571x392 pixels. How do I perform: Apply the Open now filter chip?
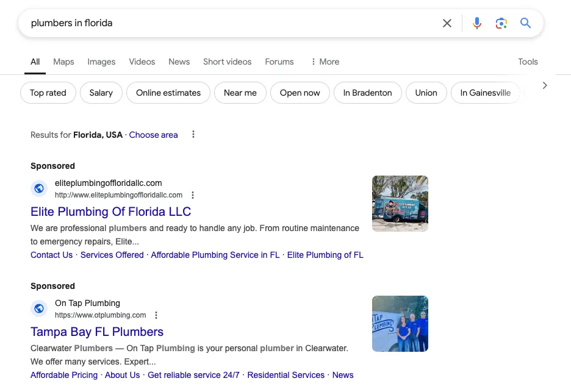pyautogui.click(x=300, y=93)
